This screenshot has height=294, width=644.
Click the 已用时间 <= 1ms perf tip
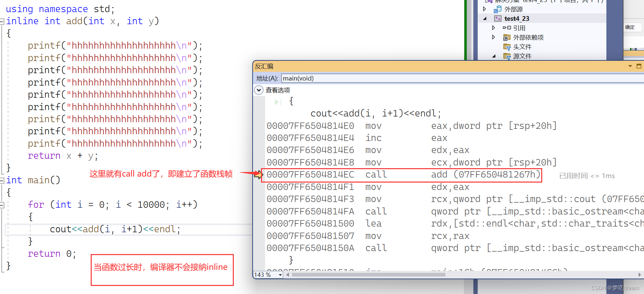pyautogui.click(x=587, y=176)
